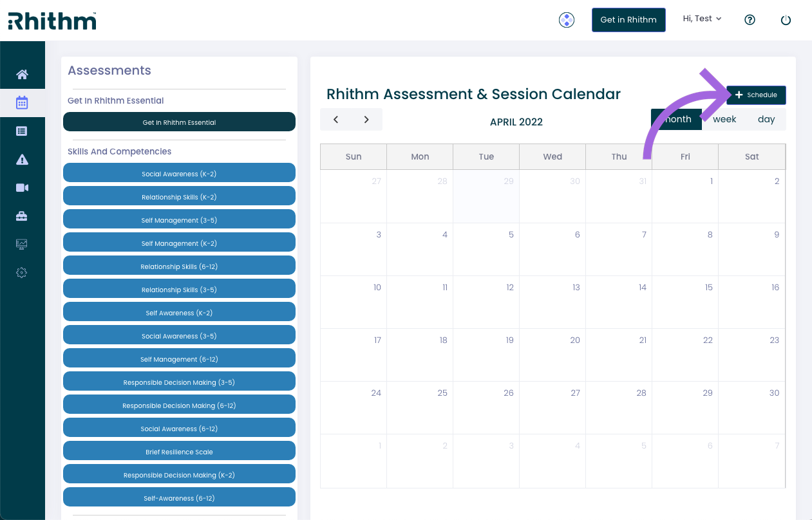Click the Sun column header

[x=354, y=157]
